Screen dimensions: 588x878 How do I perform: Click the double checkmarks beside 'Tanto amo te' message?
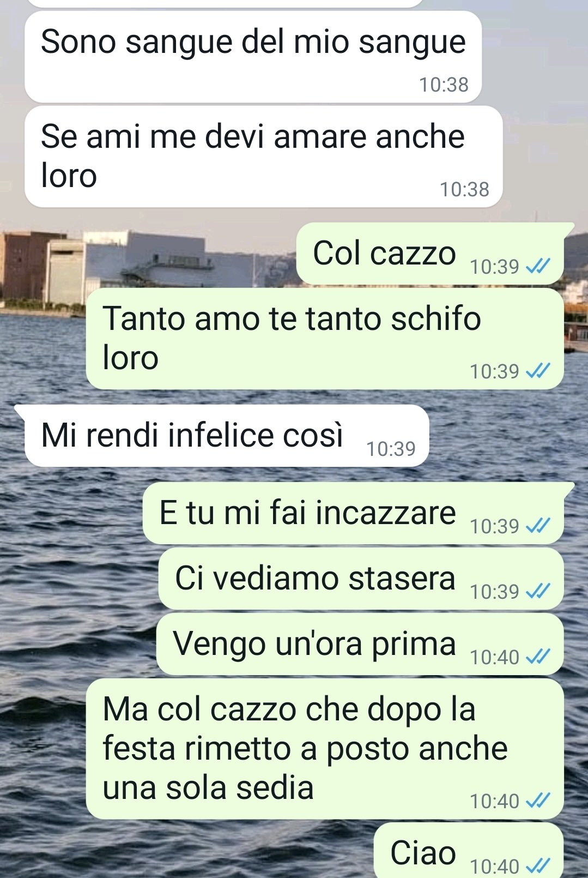[538, 371]
